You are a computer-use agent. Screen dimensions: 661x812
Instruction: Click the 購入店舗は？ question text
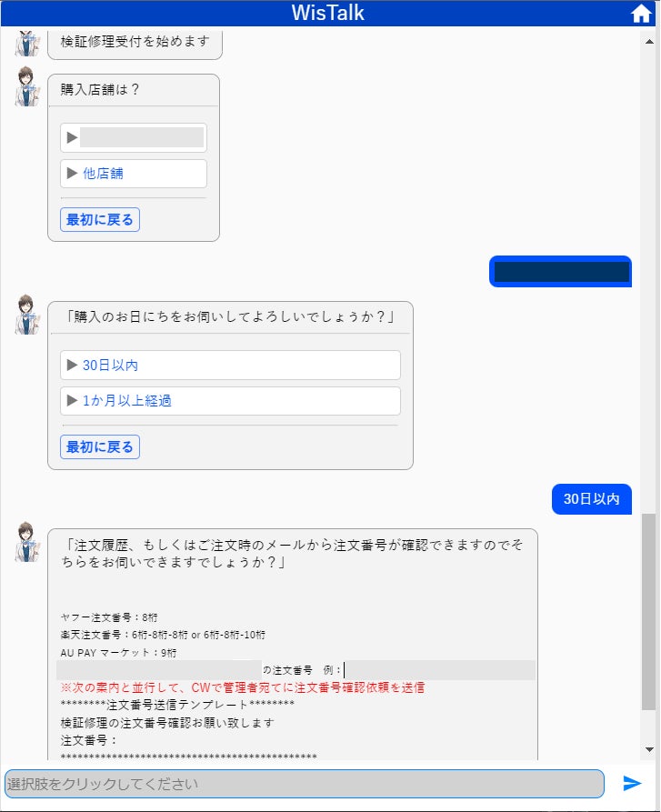pyautogui.click(x=99, y=90)
